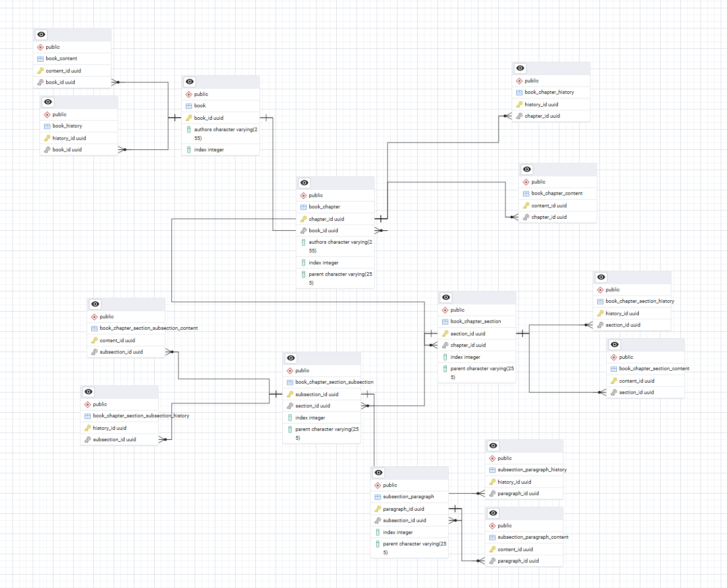Select 'history_id uuid' in subsection_paragraph_history
This screenshot has width=727, height=588.
[524, 482]
